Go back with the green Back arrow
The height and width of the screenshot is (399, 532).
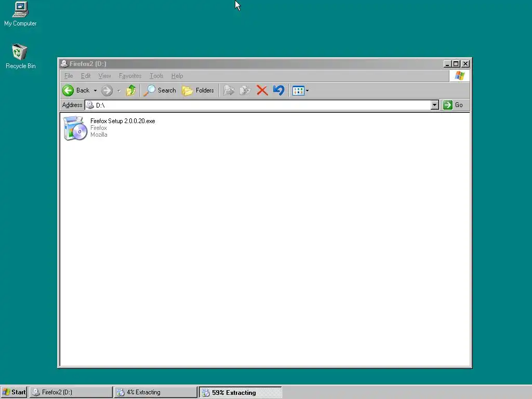76,90
